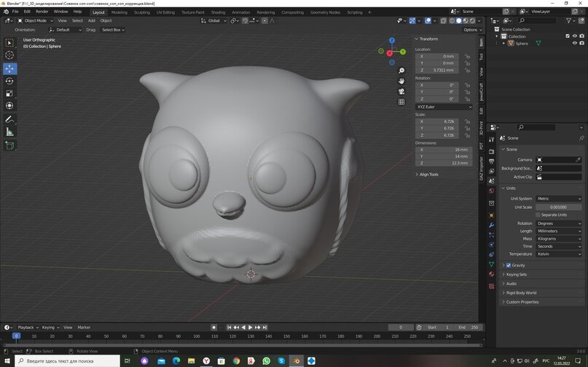Switch to the Sculpting workspace tab
This screenshot has height=367, width=588.
click(142, 12)
